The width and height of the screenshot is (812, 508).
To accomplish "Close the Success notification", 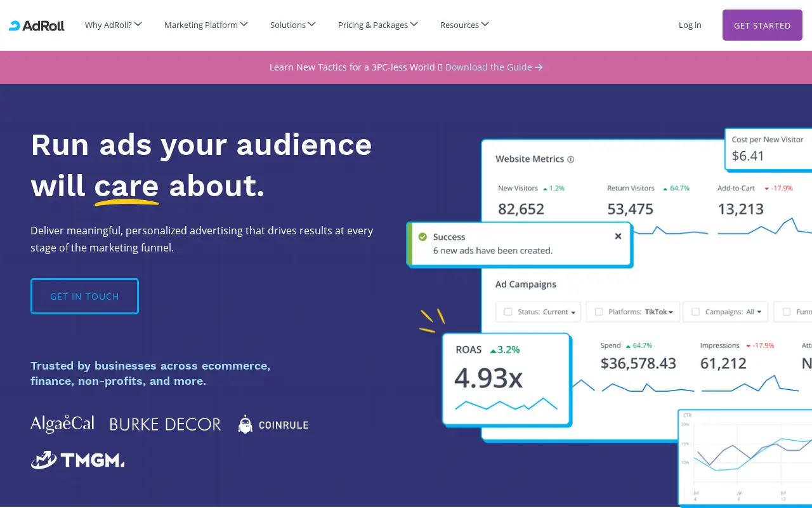I will (618, 236).
